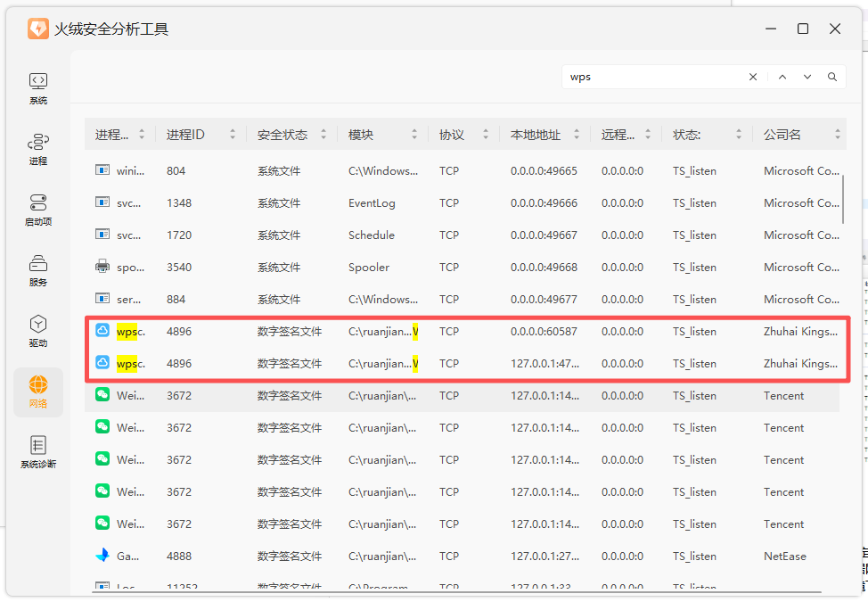Select local address 0.0.0.0:49667

click(544, 235)
